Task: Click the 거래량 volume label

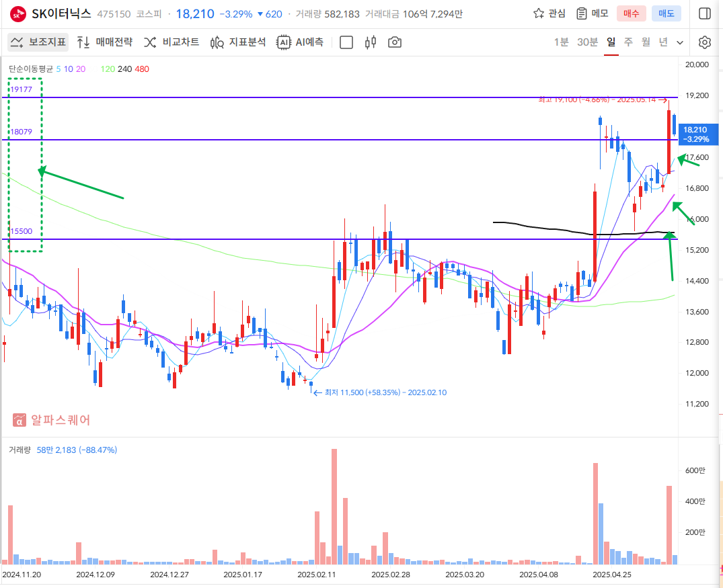Action: coord(20,450)
